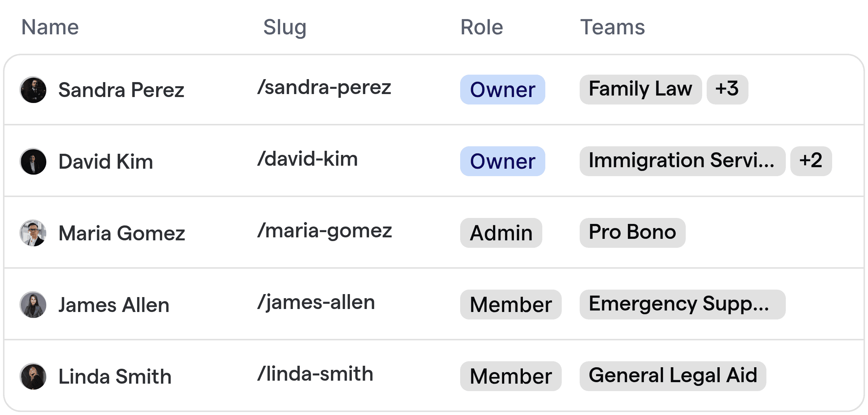868x415 pixels.
Task: Select the General Legal Aid tag
Action: coord(673,376)
